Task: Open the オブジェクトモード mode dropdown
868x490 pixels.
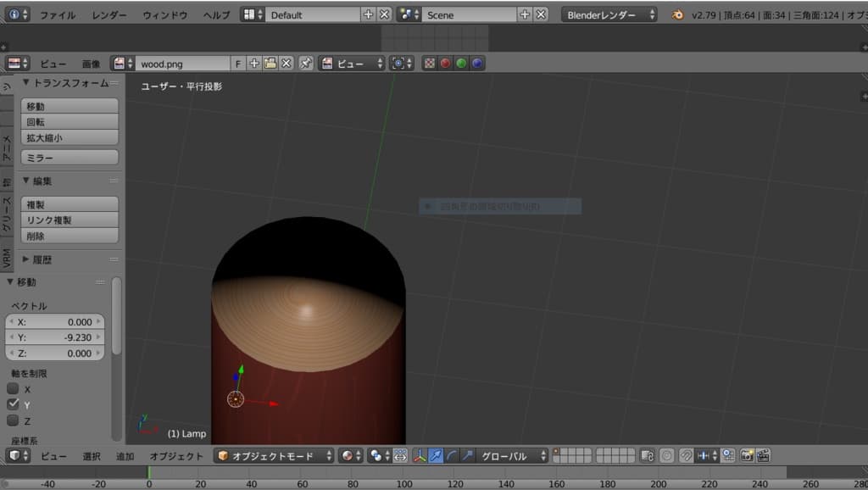Action: coord(275,456)
